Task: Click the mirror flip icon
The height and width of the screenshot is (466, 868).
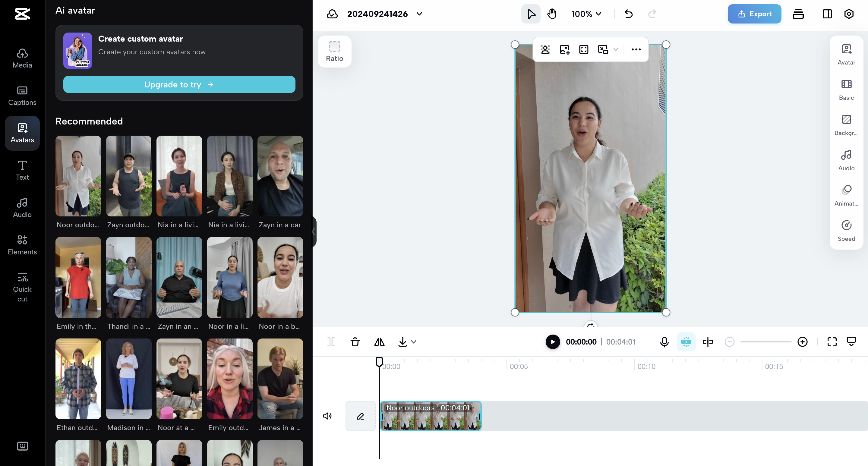Action: click(379, 342)
